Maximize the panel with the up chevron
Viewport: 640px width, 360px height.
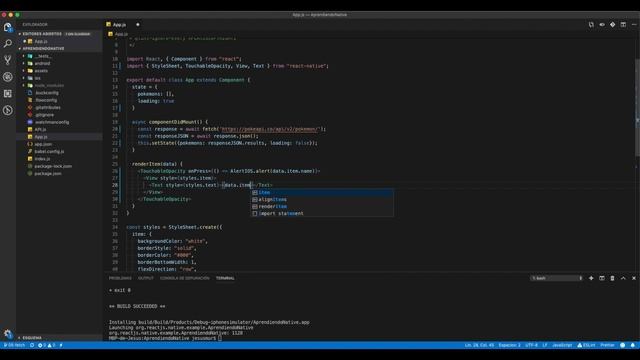click(623, 278)
